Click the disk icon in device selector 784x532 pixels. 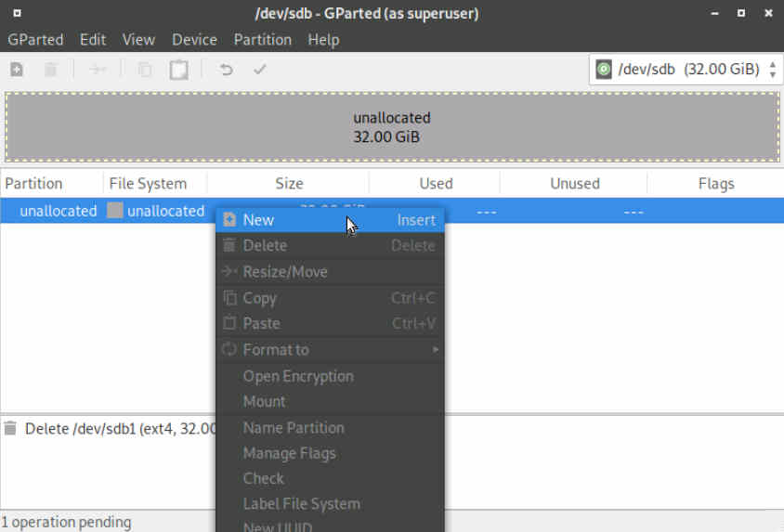pos(604,70)
